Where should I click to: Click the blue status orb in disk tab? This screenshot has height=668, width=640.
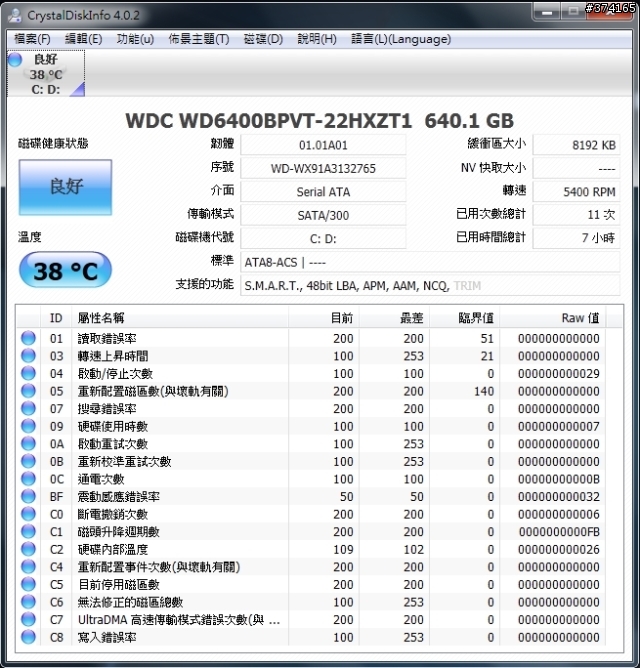[15, 60]
